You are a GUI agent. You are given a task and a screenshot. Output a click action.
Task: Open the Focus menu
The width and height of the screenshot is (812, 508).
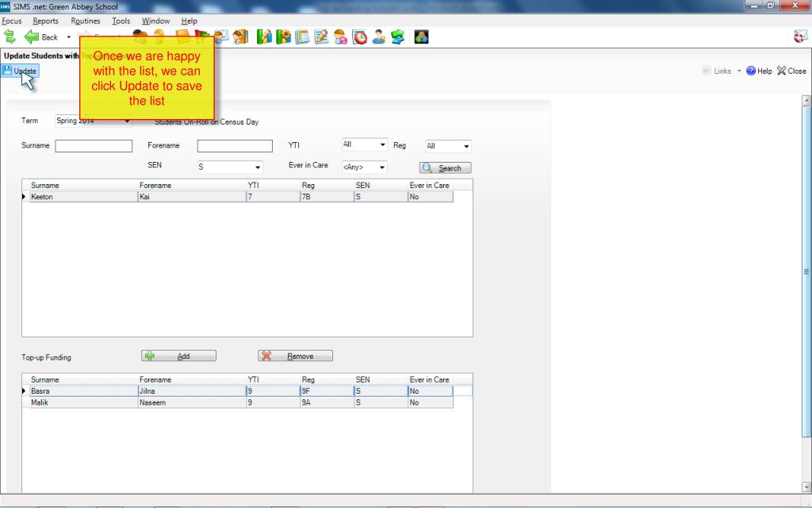[12, 21]
